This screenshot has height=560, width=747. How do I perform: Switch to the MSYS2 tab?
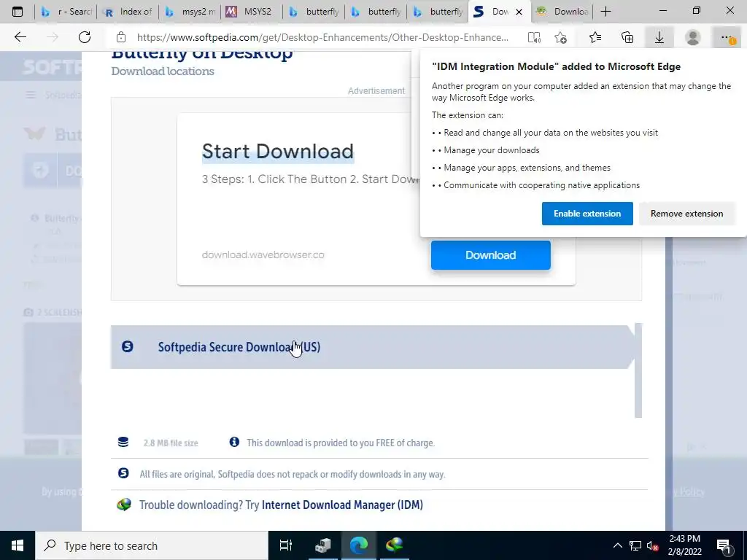pos(252,12)
